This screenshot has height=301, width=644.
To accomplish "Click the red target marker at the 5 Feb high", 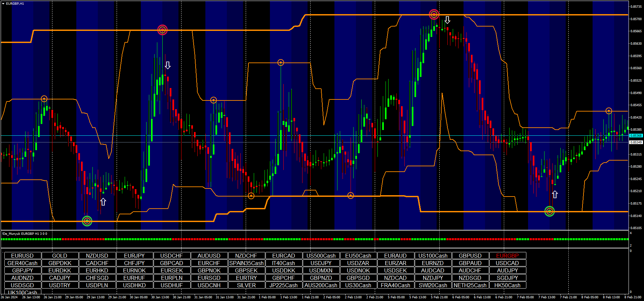I will (x=434, y=14).
